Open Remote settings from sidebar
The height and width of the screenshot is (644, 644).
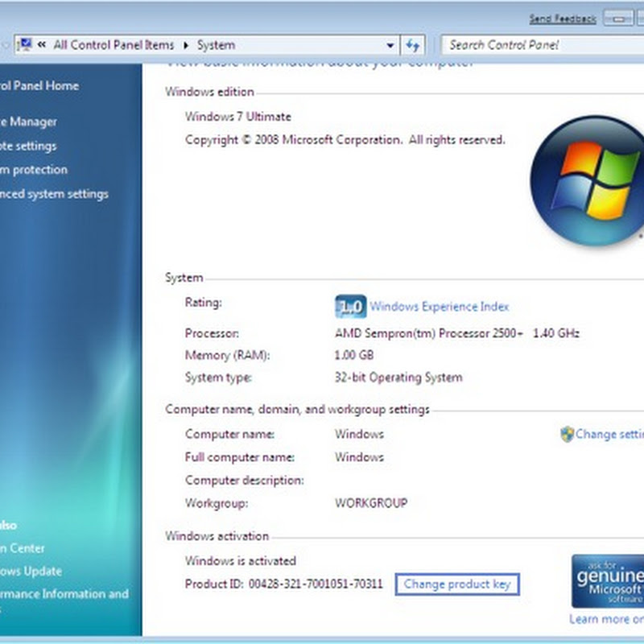click(x=28, y=147)
